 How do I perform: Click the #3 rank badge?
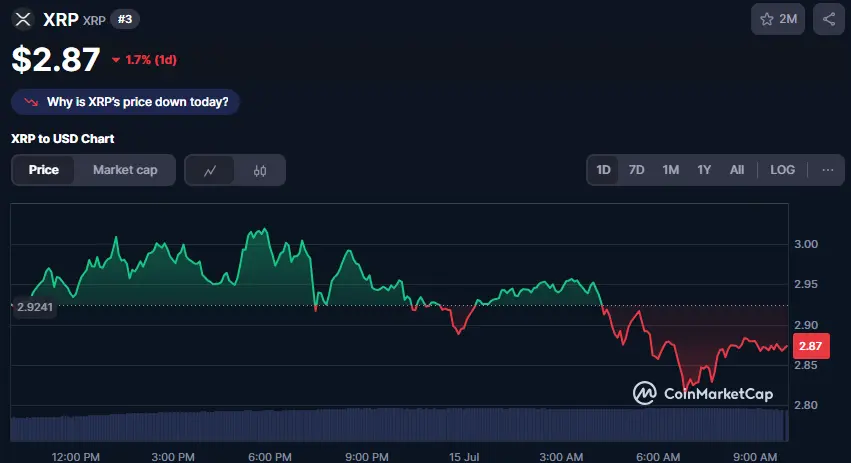(x=125, y=20)
